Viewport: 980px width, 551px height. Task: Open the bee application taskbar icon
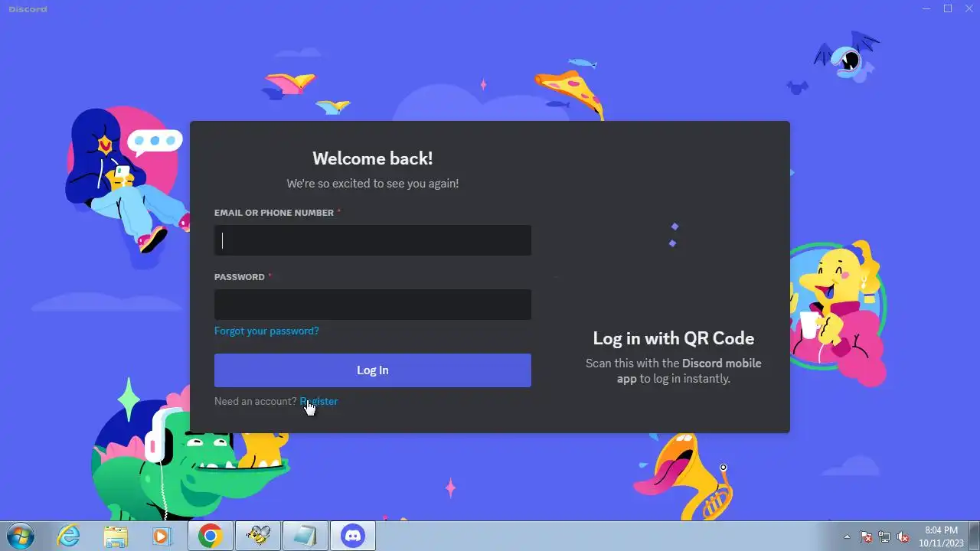(x=258, y=536)
